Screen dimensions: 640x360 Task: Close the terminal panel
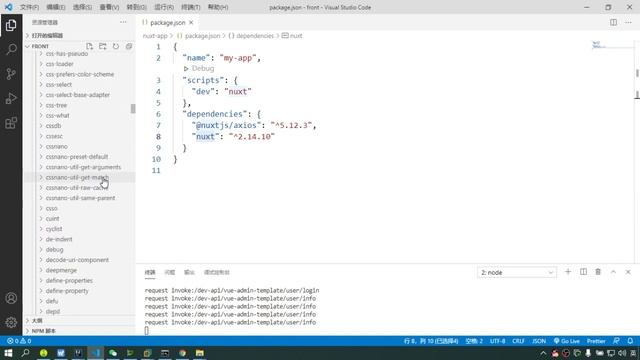tap(628, 272)
